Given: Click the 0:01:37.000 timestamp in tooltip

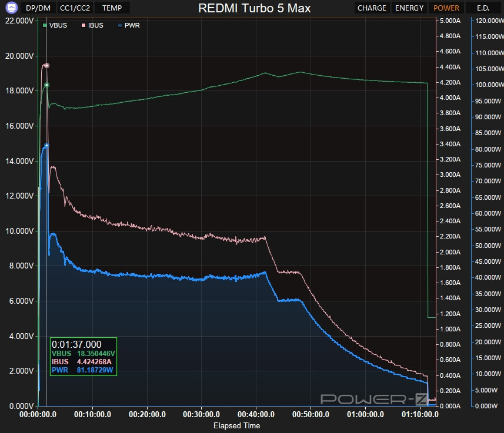Looking at the screenshot, I should coord(76,344).
